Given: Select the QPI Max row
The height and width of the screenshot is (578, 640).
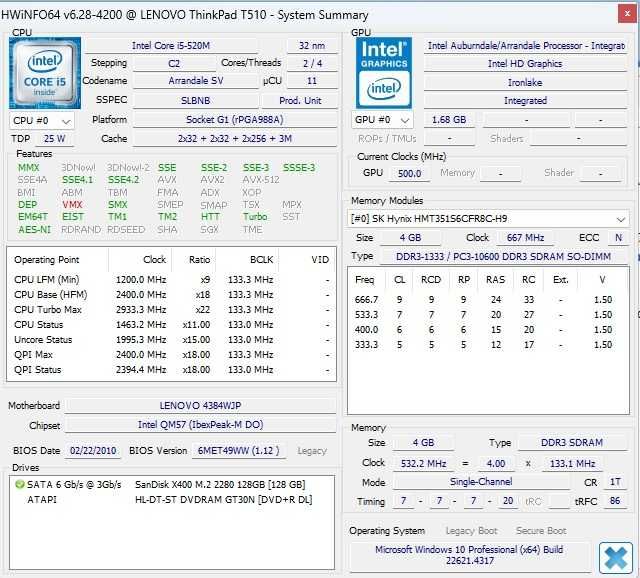Looking at the screenshot, I should pyautogui.click(x=171, y=355).
